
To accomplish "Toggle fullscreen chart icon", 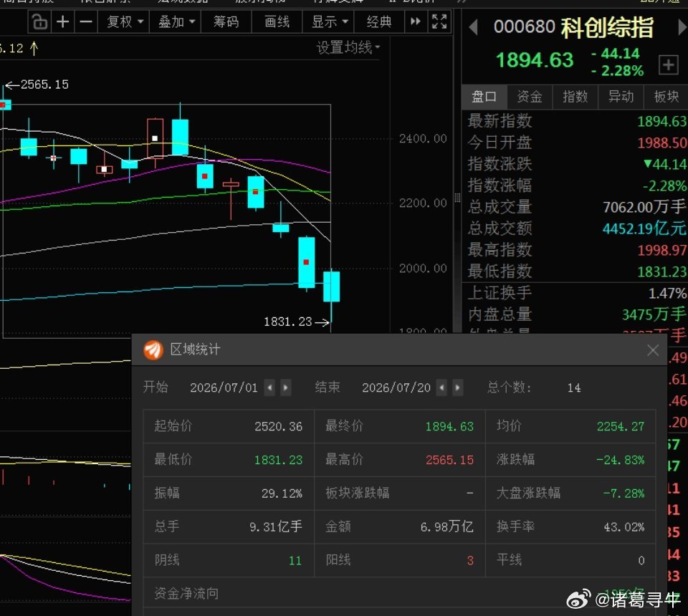I will [439, 21].
